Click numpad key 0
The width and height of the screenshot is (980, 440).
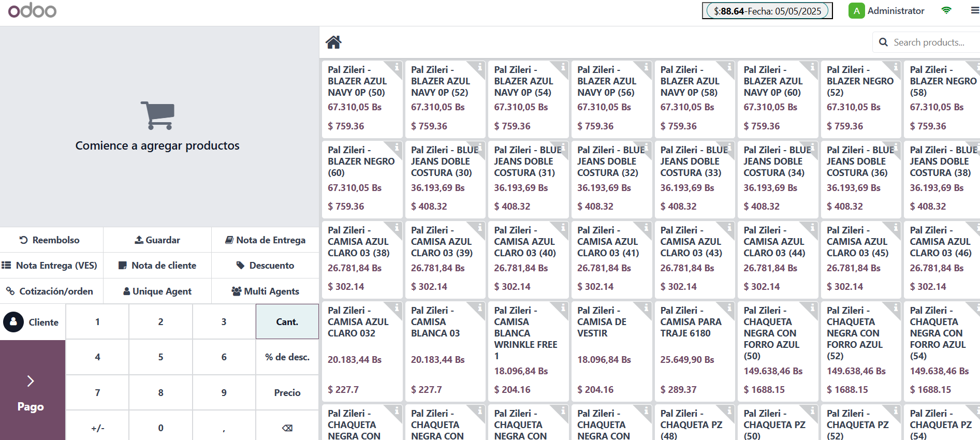160,428
